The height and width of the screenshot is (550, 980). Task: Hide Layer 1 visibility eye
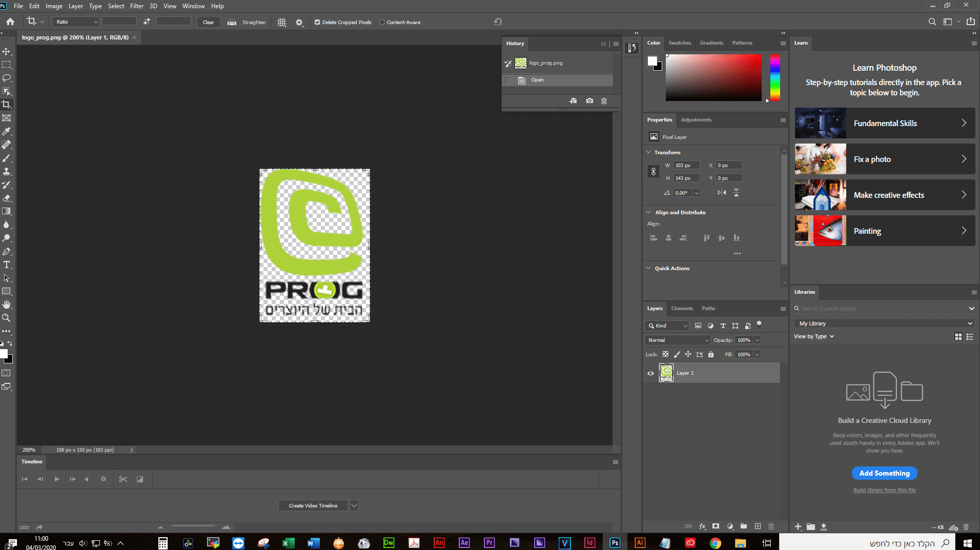pos(650,373)
